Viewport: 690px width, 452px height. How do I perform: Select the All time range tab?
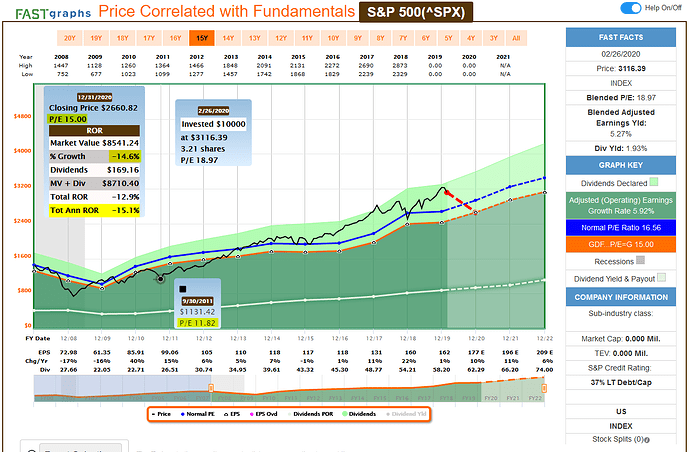[516, 38]
